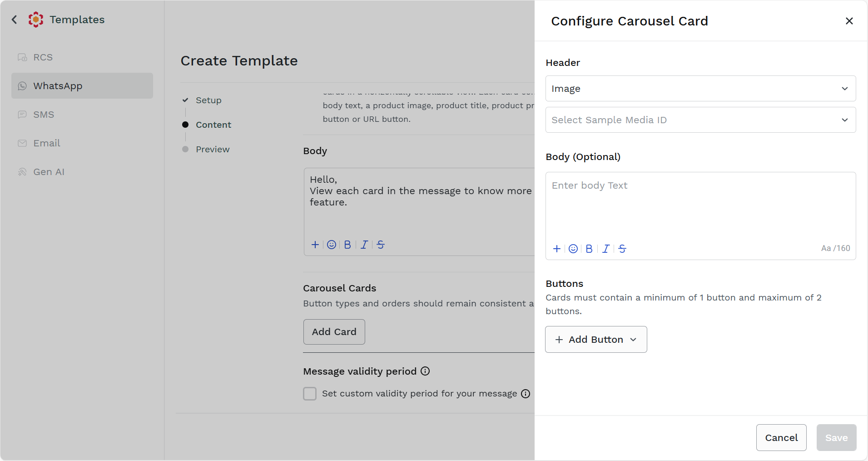Jump to the Preview step
Image resolution: width=868 pixels, height=461 pixels.
213,150
